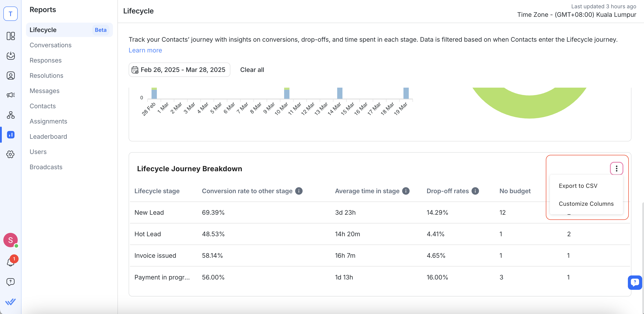Open the Conversations report
The width and height of the screenshot is (644, 314).
pyautogui.click(x=50, y=45)
